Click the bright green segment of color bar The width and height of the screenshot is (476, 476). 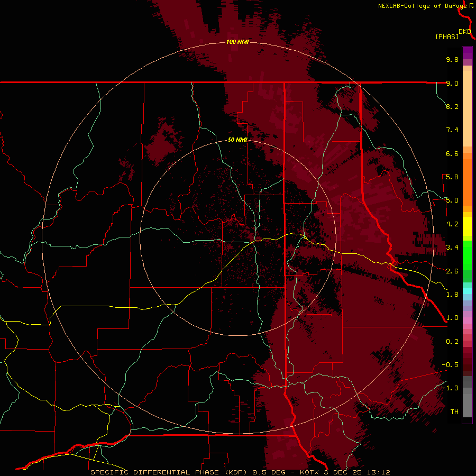coord(467,255)
